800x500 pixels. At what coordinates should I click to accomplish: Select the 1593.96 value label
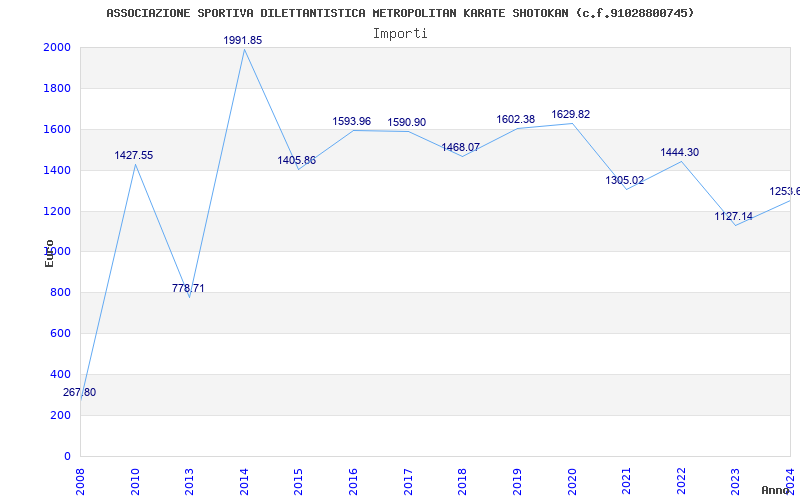click(x=352, y=121)
